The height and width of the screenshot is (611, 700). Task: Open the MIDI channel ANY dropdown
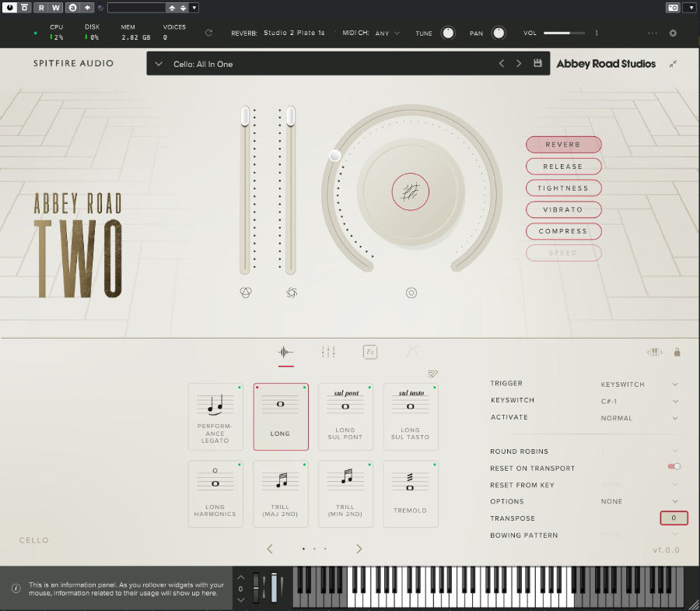pyautogui.click(x=387, y=33)
